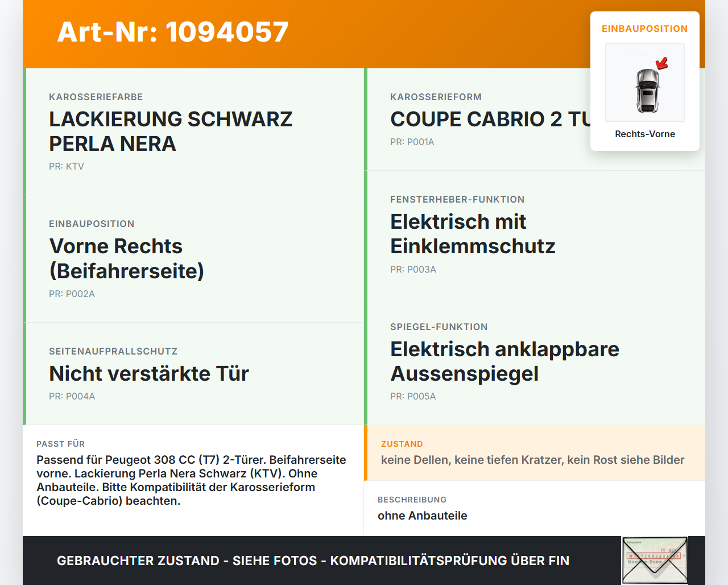Click the COUPE CABRIO 2 value

coord(490,119)
